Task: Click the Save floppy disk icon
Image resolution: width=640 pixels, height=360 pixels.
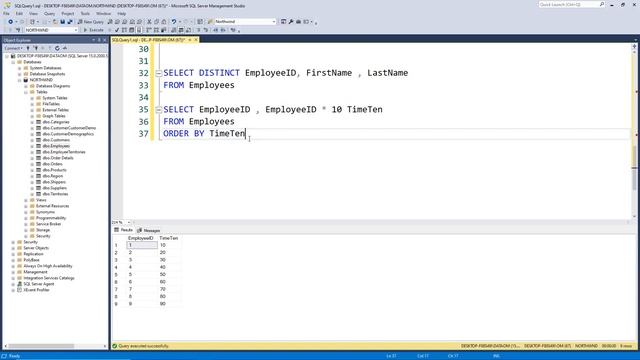Action: (x=62, y=22)
